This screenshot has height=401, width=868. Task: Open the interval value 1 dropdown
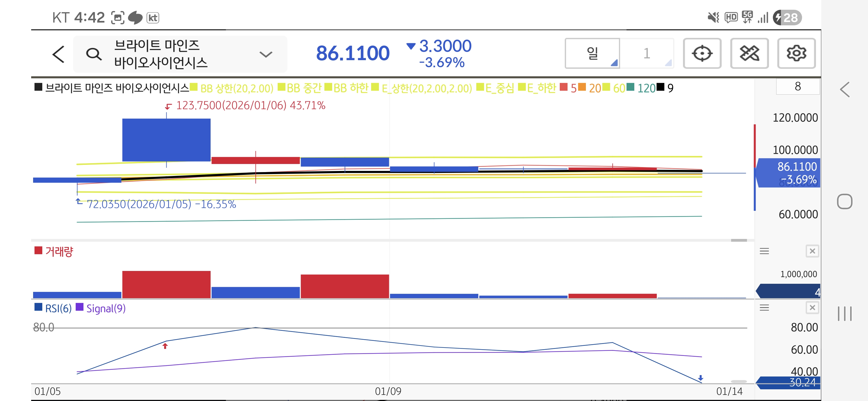[x=646, y=53]
